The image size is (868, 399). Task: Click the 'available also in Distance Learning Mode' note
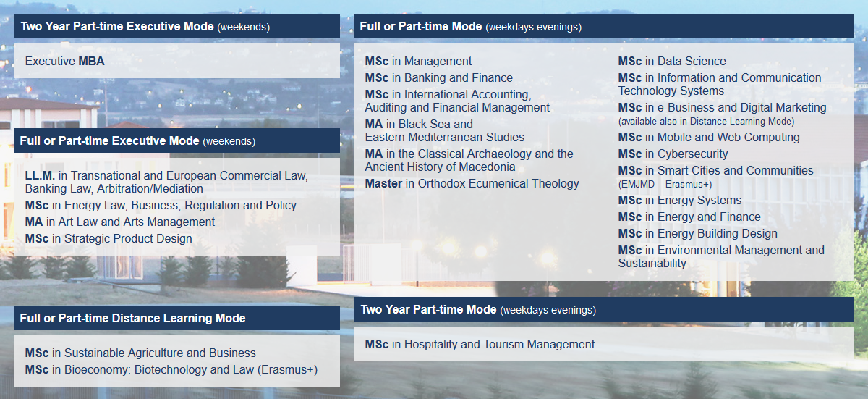[x=707, y=122]
